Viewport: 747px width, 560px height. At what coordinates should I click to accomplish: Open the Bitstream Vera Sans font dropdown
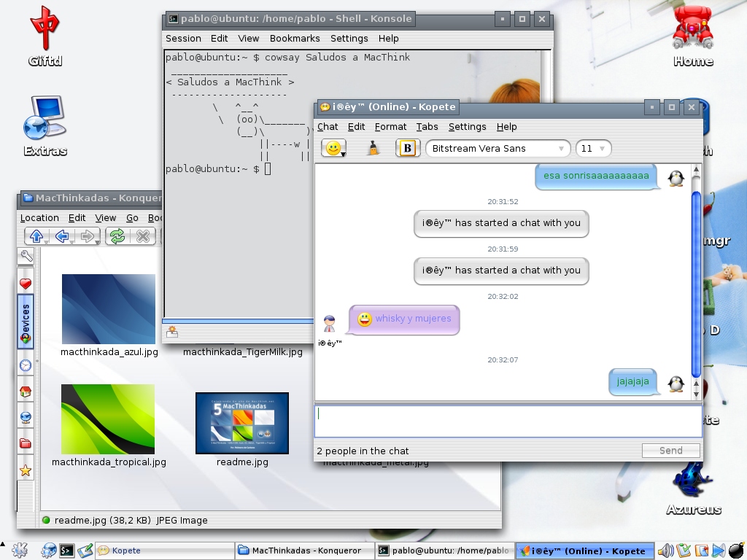(x=498, y=149)
